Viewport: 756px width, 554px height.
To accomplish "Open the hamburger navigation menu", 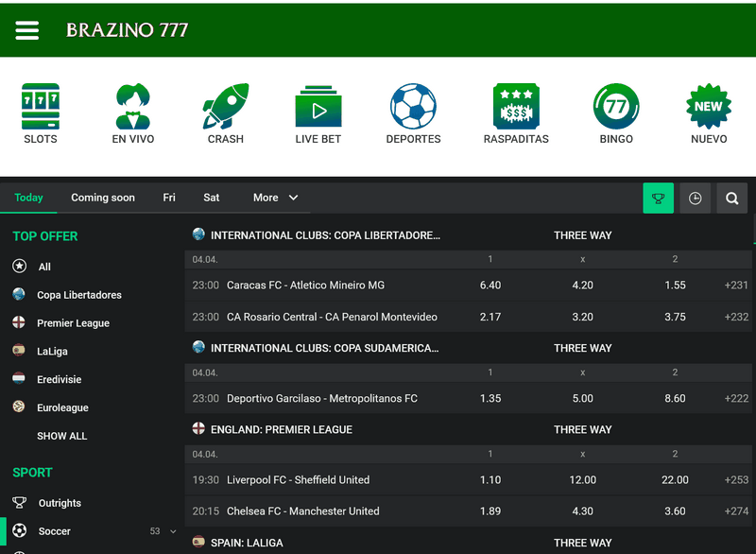I will tap(26, 29).
